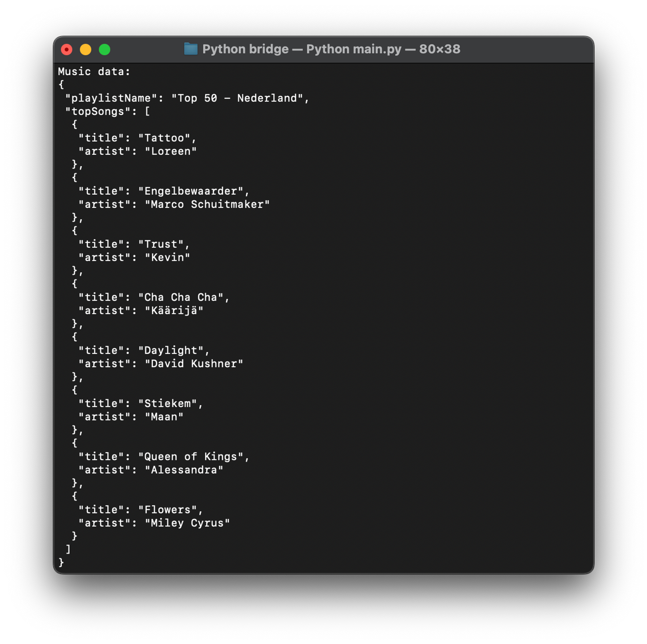Select the title line 'Trust'
This screenshot has width=647, height=644.
coord(134,244)
